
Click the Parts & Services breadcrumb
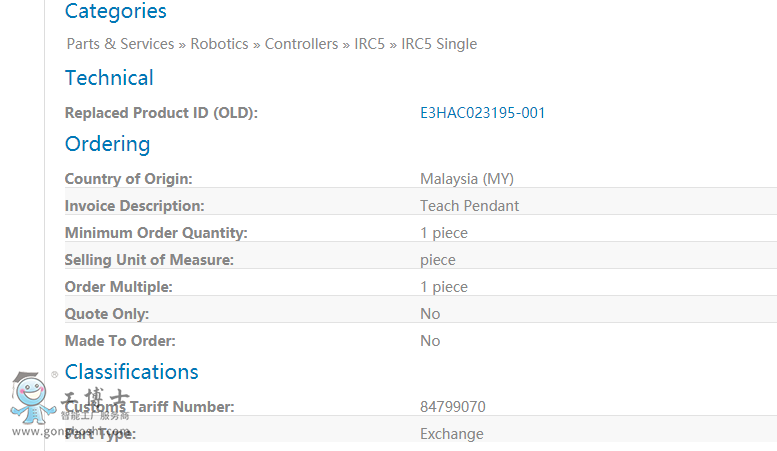pos(120,44)
